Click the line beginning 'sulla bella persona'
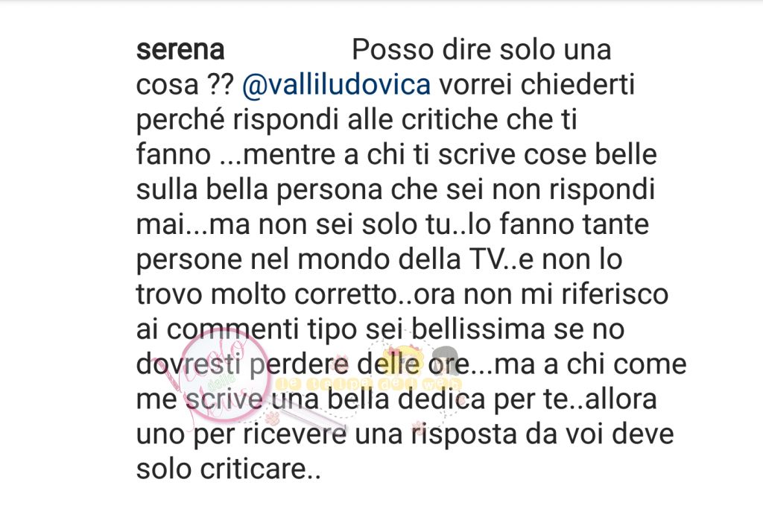Image resolution: width=763 pixels, height=532 pixels. pos(396,190)
